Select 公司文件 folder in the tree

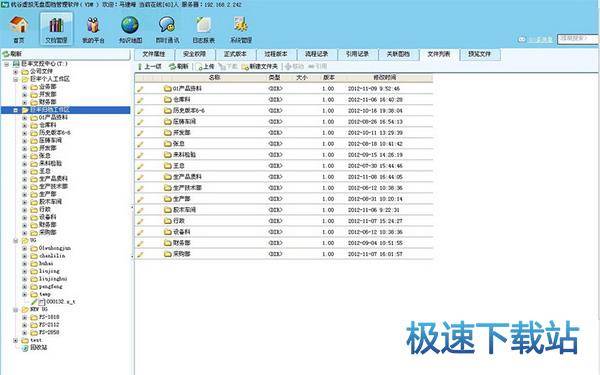point(37,72)
